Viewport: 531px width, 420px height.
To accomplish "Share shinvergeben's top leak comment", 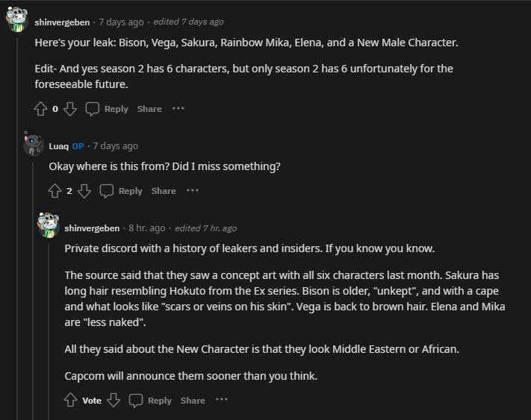I will (149, 109).
